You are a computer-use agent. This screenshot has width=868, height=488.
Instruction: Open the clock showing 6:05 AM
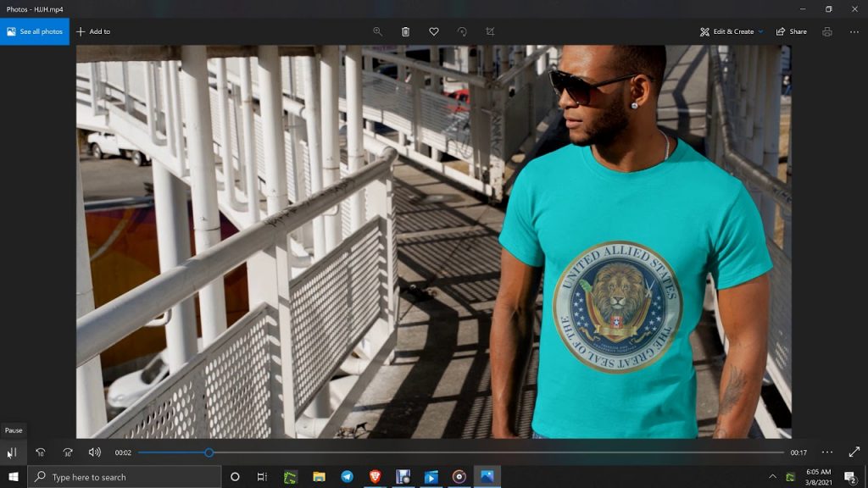pos(818,477)
